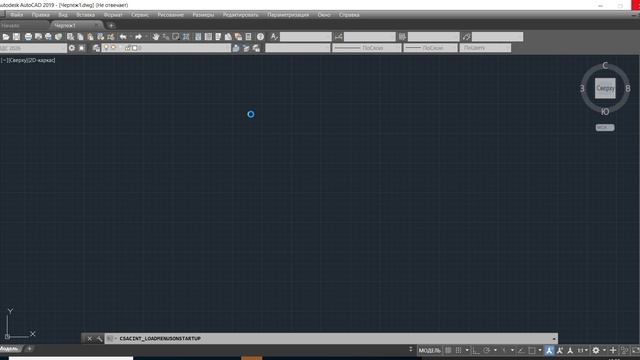The image size is (640, 360).
Task: Click the Undo arrow icon
Action: [123, 37]
